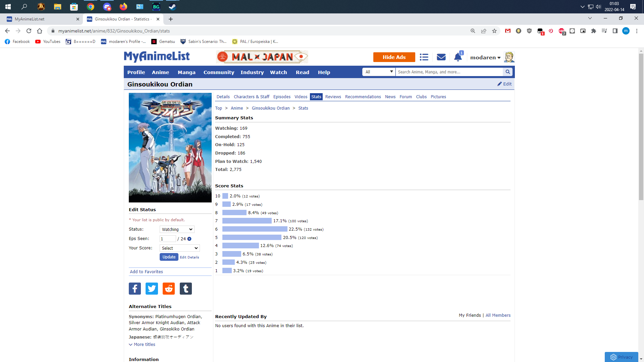Image resolution: width=644 pixels, height=362 pixels.
Task: Switch to the Reviews tab
Action: coord(333,97)
